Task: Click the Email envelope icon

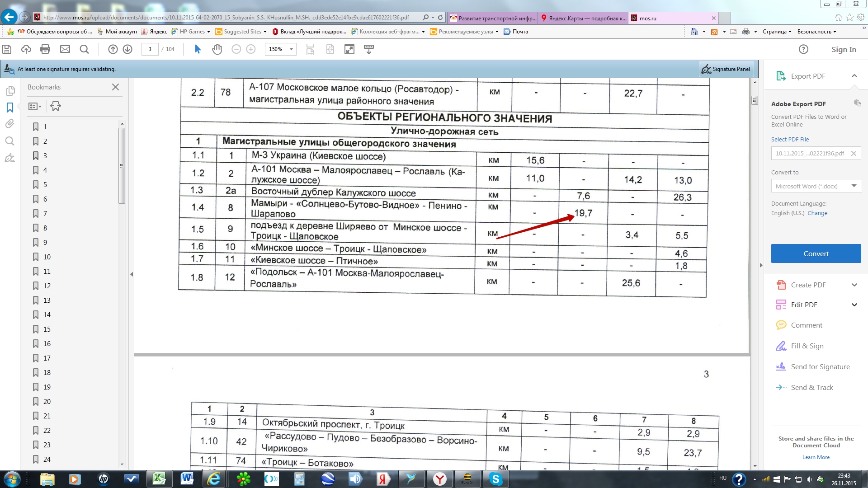Action: 65,49
